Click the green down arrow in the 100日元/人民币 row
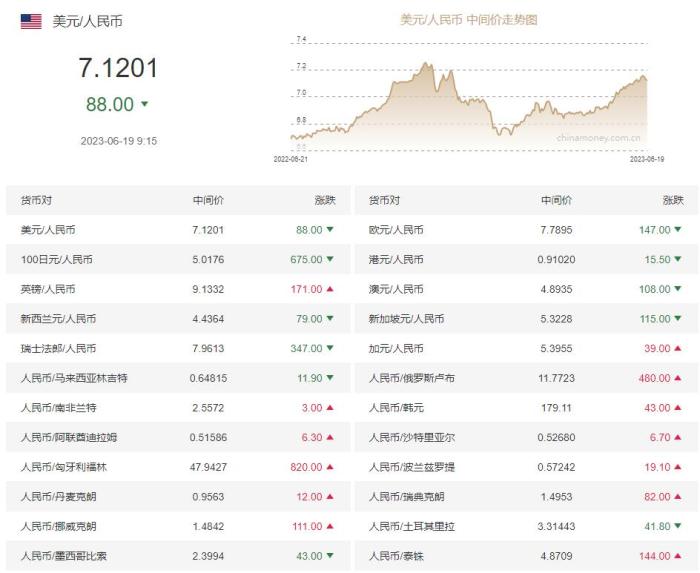Screen dimensions: 700x573 pos(330,259)
